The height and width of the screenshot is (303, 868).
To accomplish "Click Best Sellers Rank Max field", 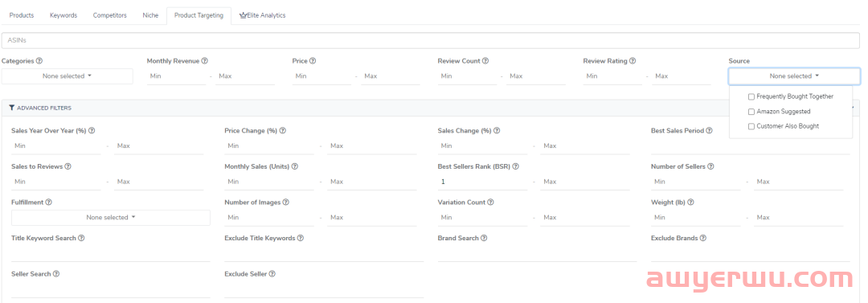I will pyautogui.click(x=585, y=182).
